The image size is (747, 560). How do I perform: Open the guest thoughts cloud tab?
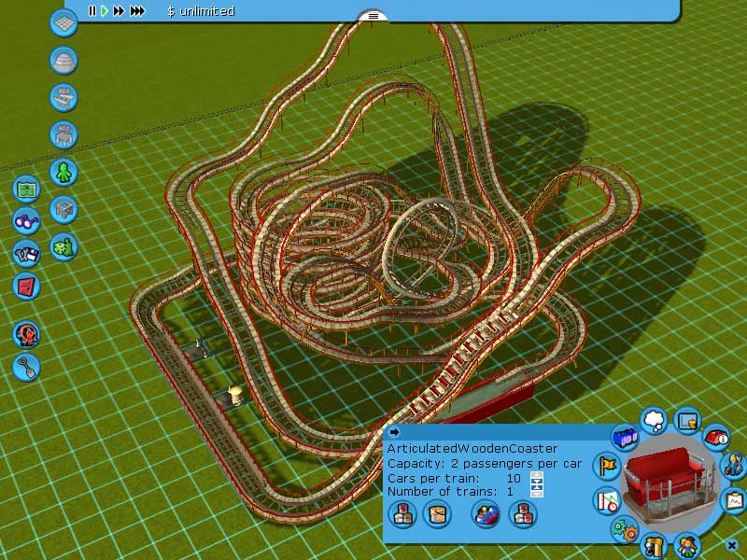pos(654,421)
